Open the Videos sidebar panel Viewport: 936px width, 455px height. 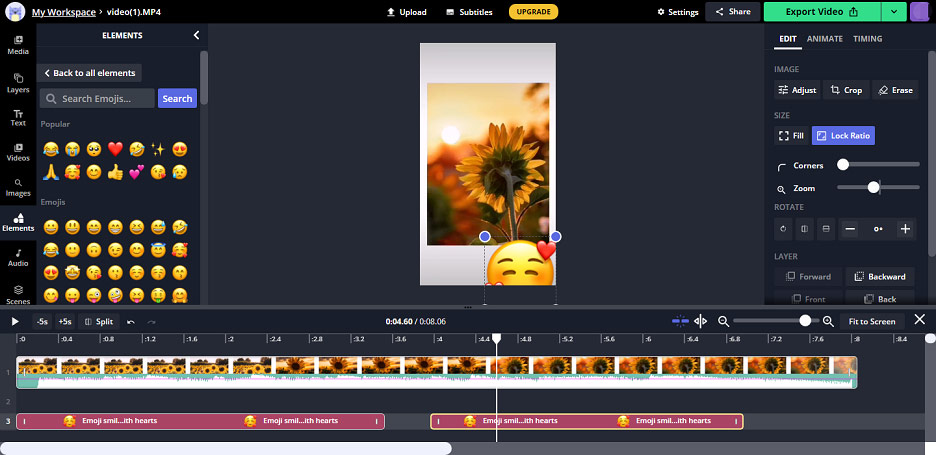(x=18, y=152)
